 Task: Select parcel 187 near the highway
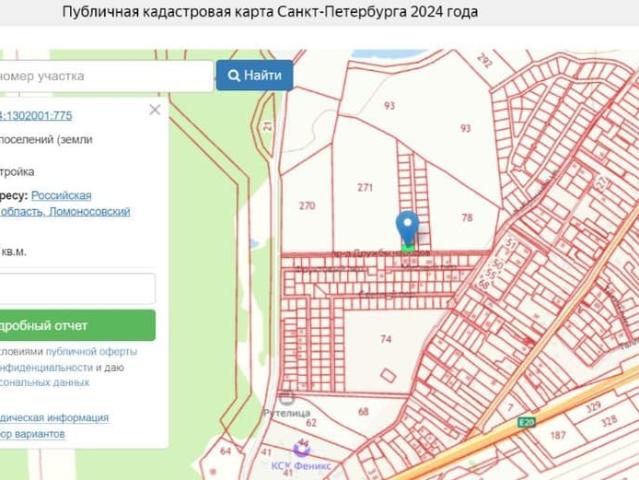pos(557,435)
